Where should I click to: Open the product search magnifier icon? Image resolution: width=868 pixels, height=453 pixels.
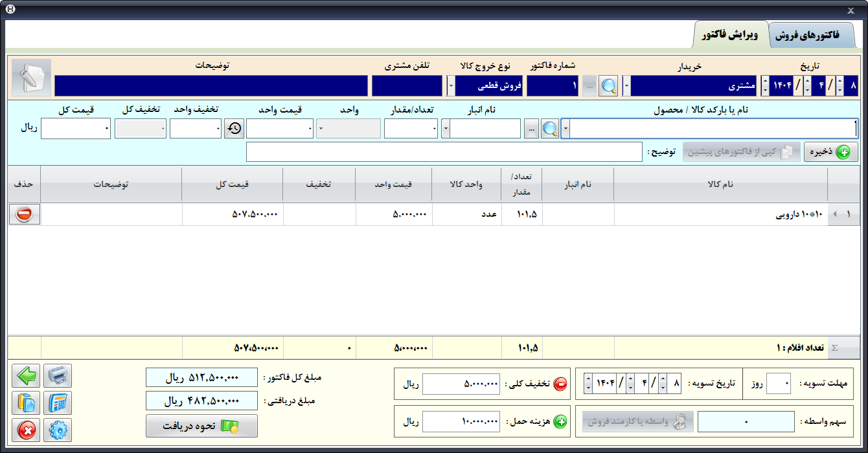(x=550, y=129)
